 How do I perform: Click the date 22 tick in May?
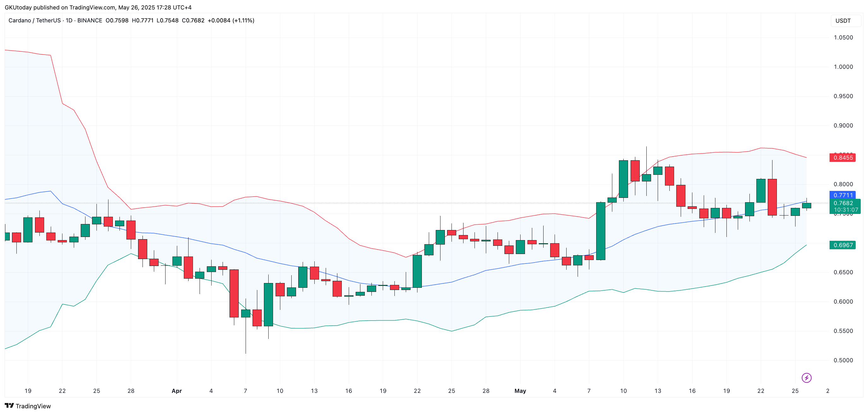pos(760,391)
